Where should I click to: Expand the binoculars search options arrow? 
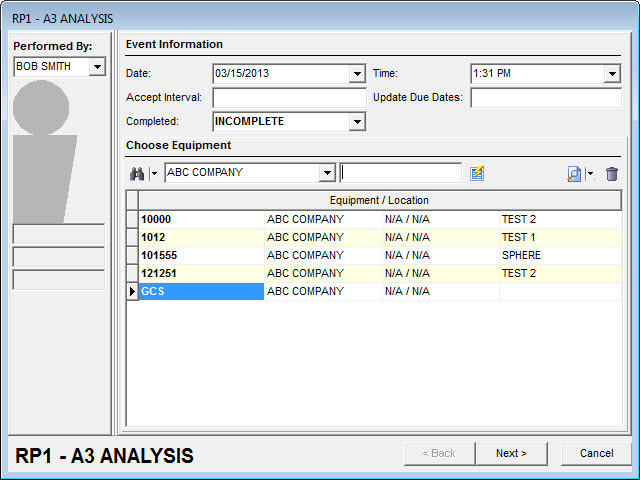[x=154, y=174]
